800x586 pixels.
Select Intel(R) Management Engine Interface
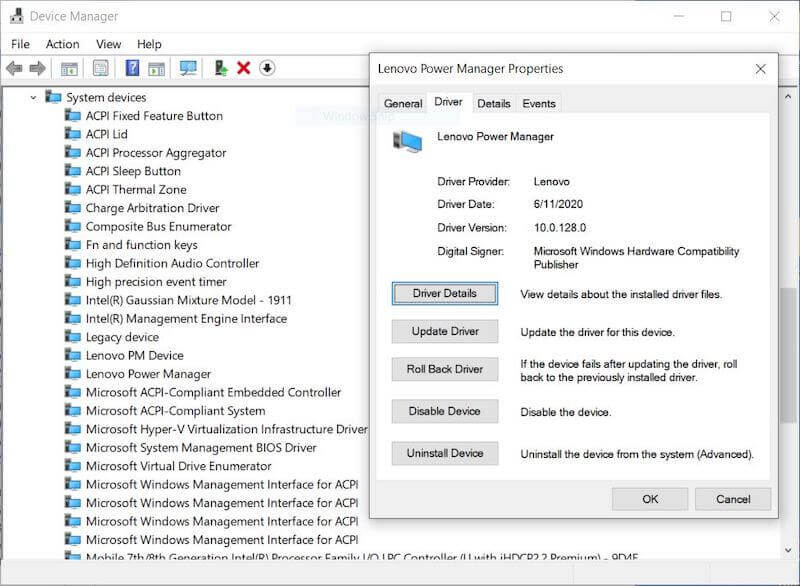click(186, 318)
